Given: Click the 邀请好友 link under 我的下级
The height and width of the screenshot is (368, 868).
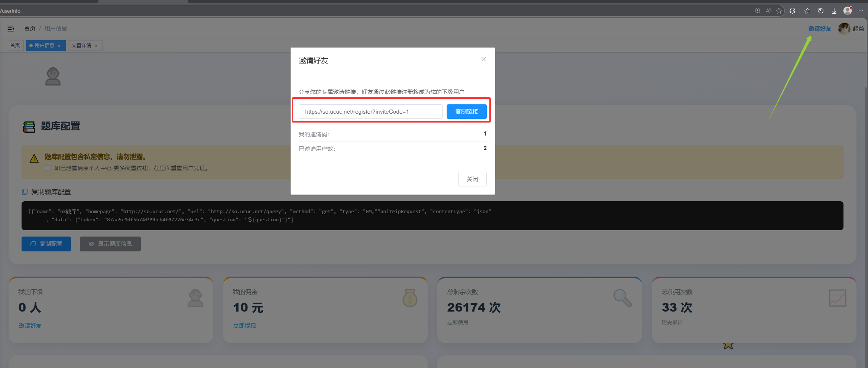Looking at the screenshot, I should [x=30, y=326].
